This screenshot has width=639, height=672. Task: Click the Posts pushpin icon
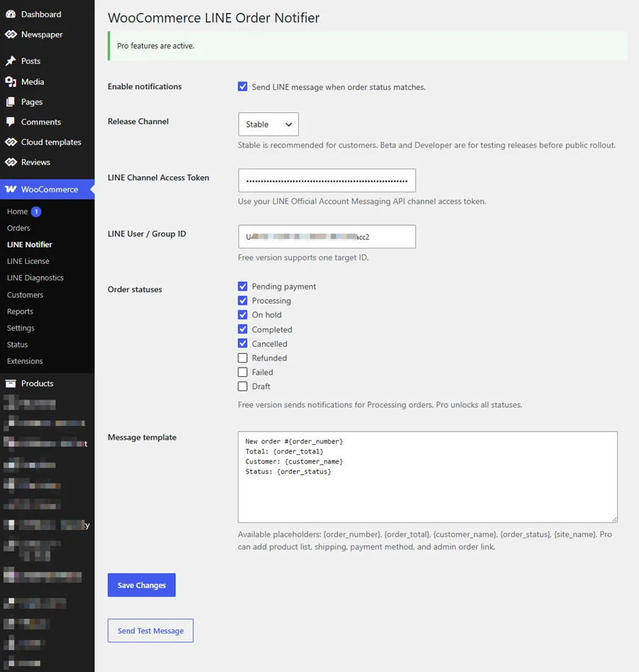pos(11,61)
